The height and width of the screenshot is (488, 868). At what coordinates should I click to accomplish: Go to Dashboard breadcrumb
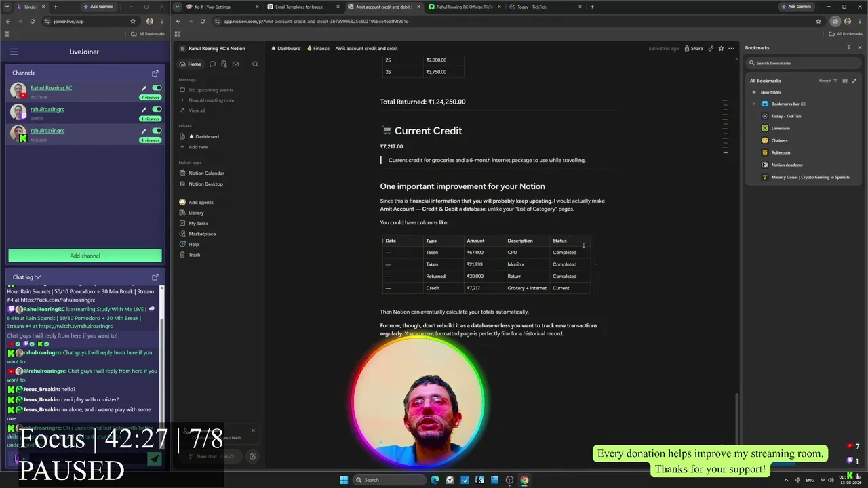click(285, 49)
